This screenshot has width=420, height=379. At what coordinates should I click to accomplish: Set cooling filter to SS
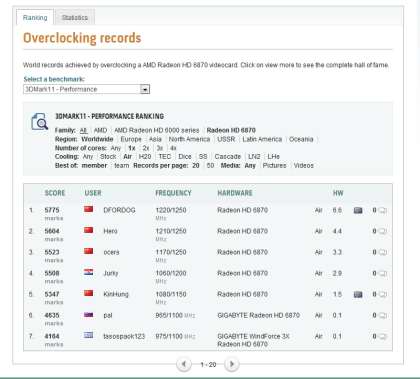tap(203, 157)
